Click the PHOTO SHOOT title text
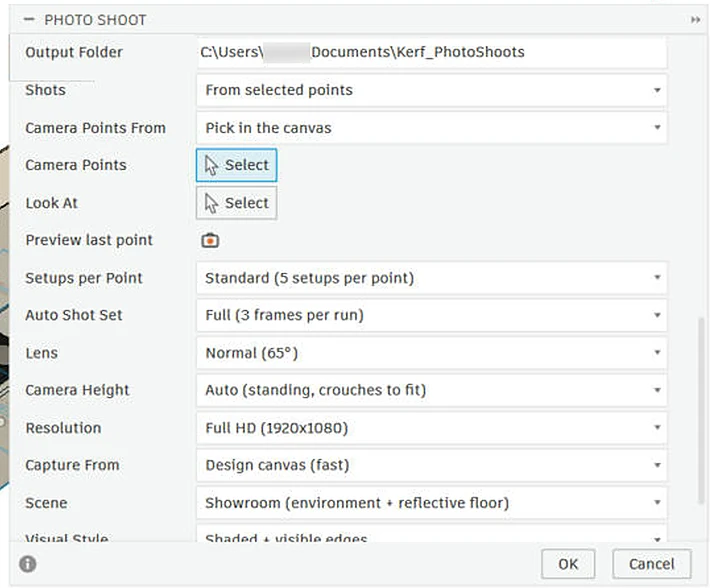710x588 pixels. tap(95, 20)
